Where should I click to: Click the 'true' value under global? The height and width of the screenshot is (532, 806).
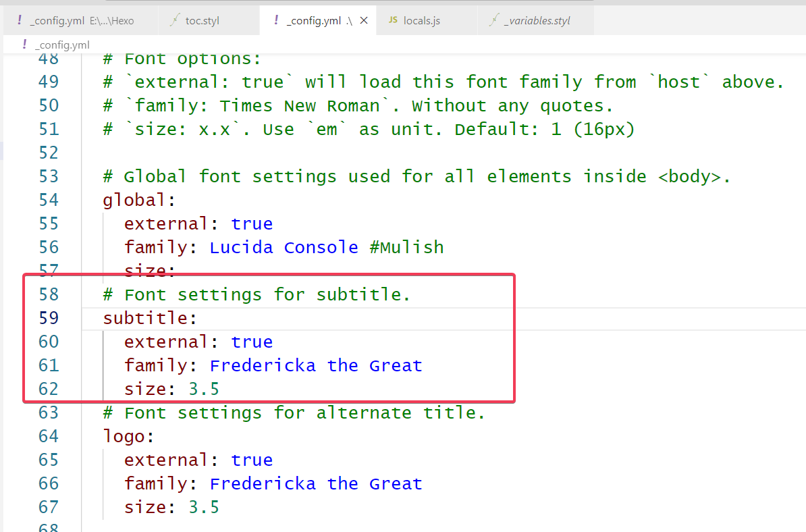(x=252, y=224)
